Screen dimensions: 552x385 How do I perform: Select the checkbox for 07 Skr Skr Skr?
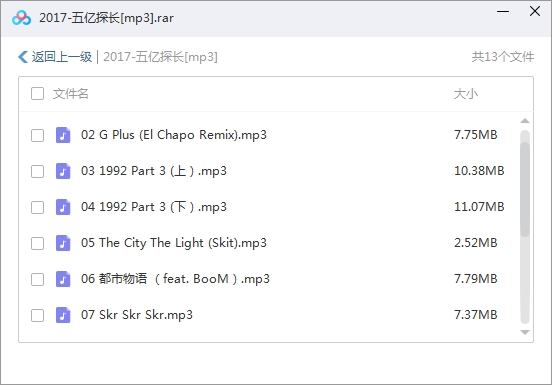click(x=37, y=315)
